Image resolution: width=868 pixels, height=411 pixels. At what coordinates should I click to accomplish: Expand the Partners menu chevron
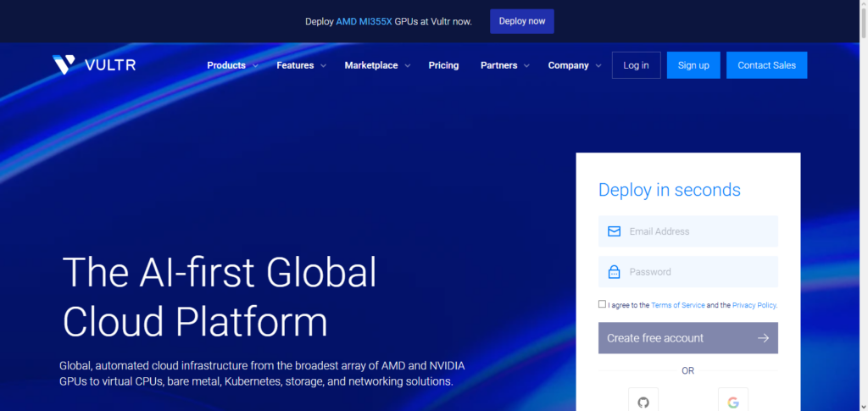[527, 66]
